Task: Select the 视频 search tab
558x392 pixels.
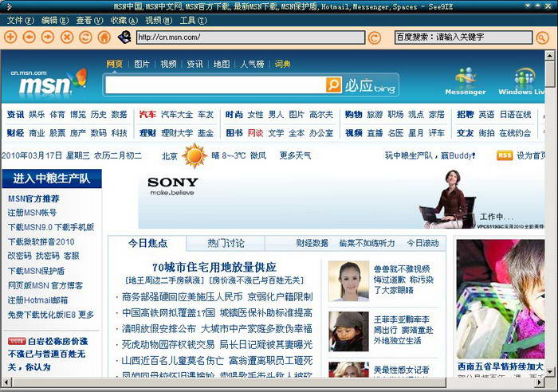Action: (x=168, y=64)
